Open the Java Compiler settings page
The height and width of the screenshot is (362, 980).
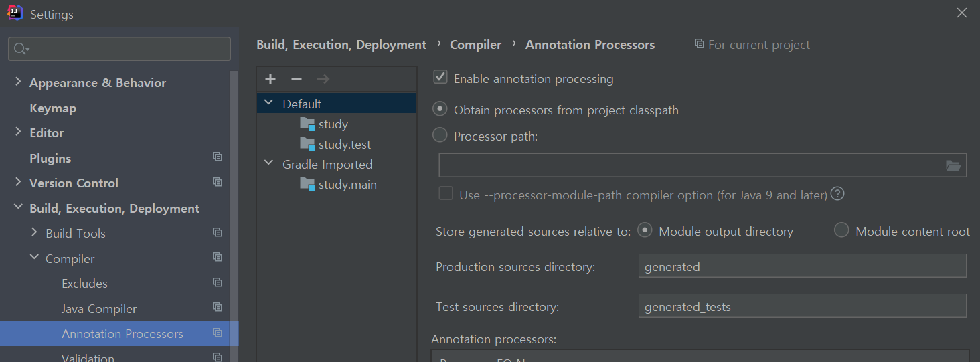click(x=99, y=308)
